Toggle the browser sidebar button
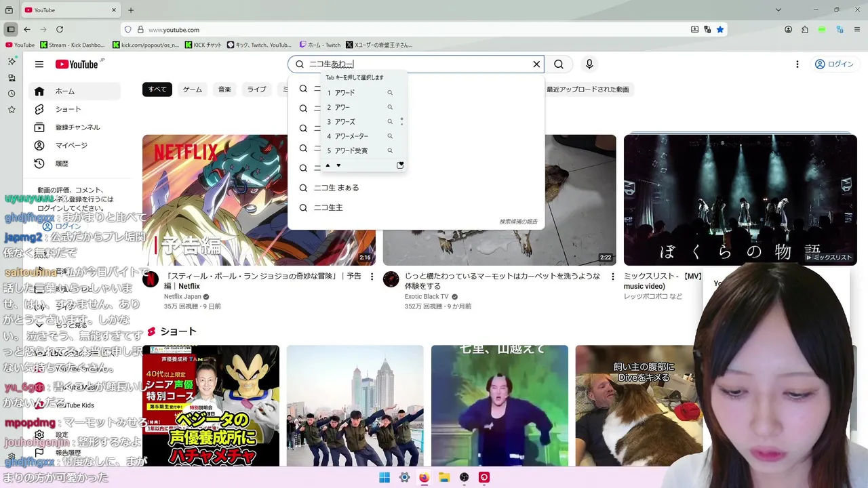Screen dimensions: 868x488 pyautogui.click(x=11, y=30)
